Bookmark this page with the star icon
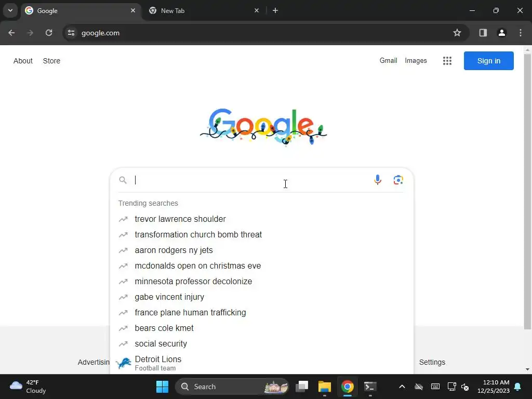This screenshot has width=532, height=399. coord(457,33)
